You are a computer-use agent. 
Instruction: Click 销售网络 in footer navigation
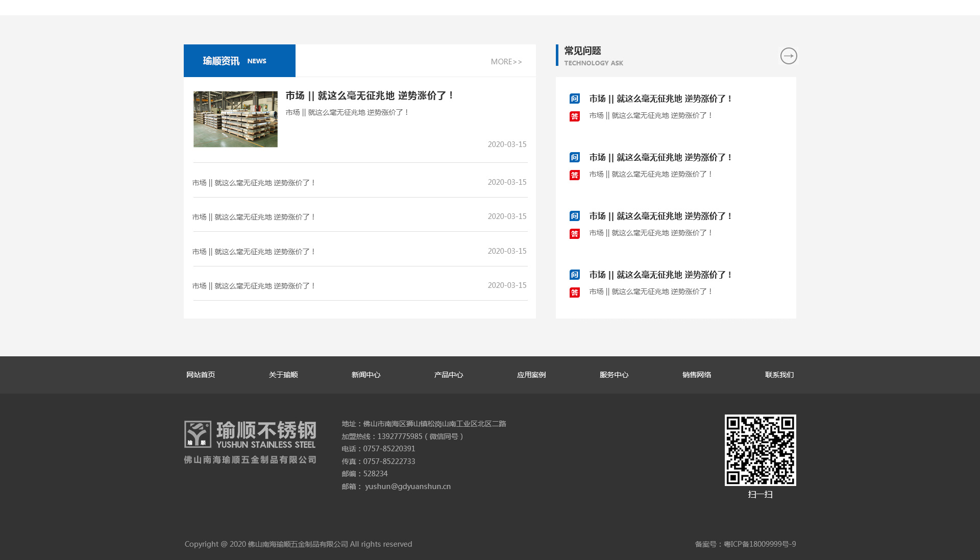697,375
